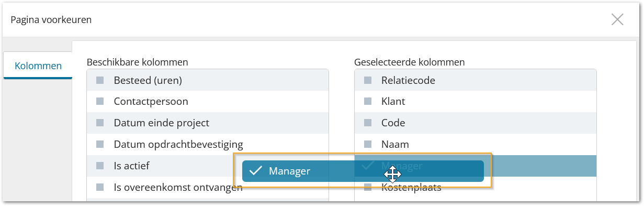
Task: Click the square marker next to Klant
Action: (368, 102)
